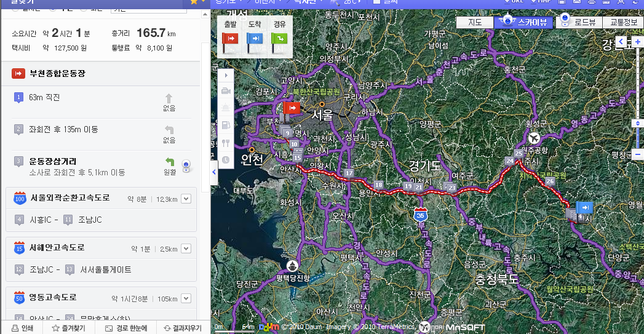Screen dimensions: 644x334
Task: Switch to 지도 map view
Action: pyautogui.click(x=475, y=23)
